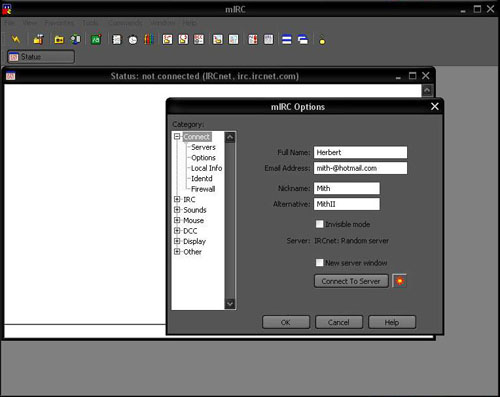Open the View menu
500x397 pixels.
(x=30, y=23)
